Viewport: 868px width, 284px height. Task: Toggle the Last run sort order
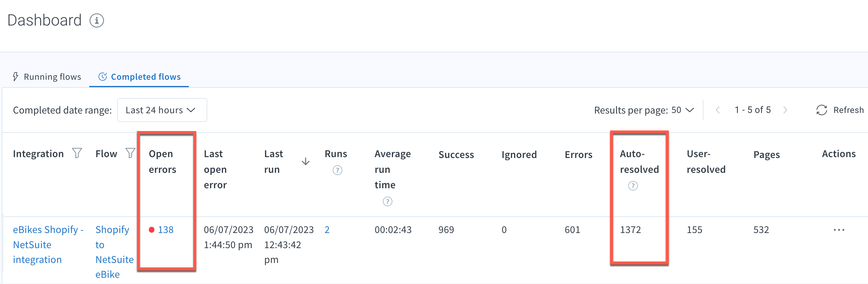point(306,161)
